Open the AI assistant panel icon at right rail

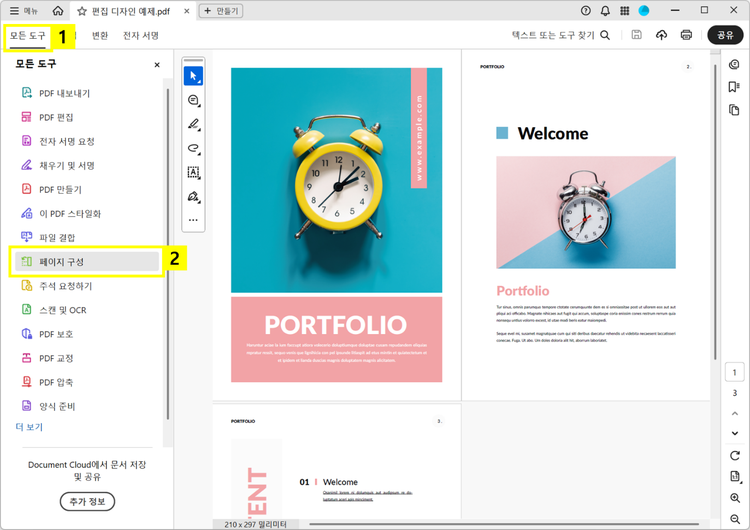click(x=734, y=65)
